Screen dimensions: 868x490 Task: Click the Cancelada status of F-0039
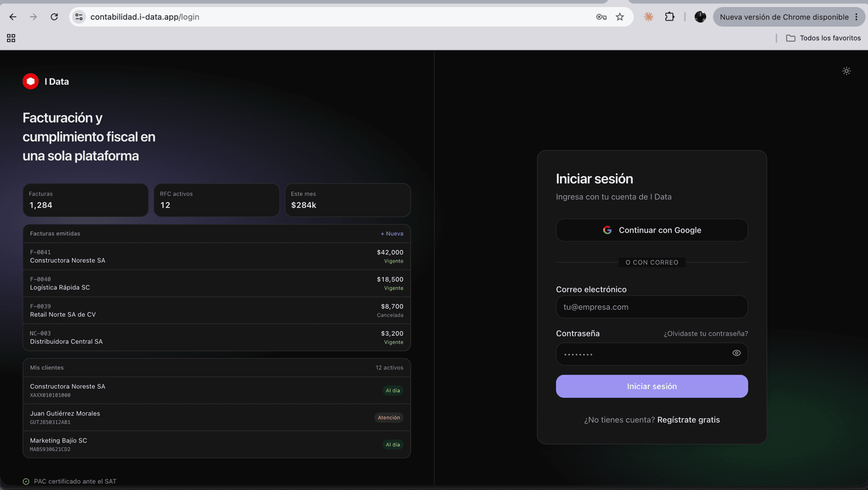pyautogui.click(x=390, y=315)
